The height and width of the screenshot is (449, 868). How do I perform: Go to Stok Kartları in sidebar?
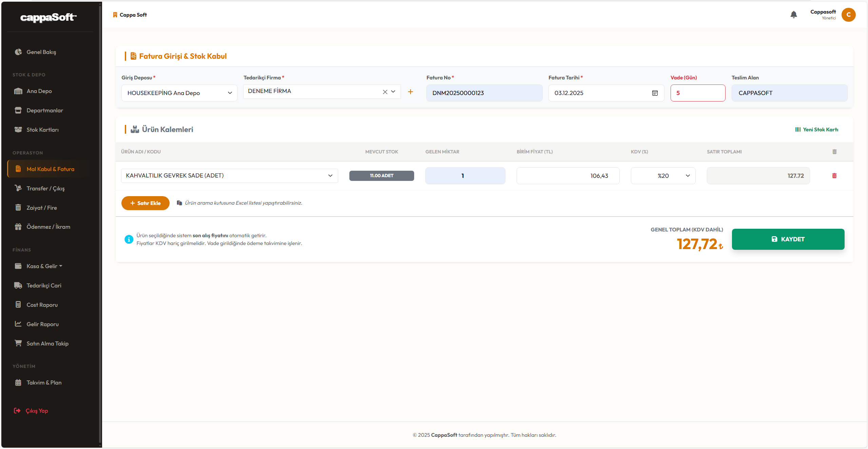point(42,130)
